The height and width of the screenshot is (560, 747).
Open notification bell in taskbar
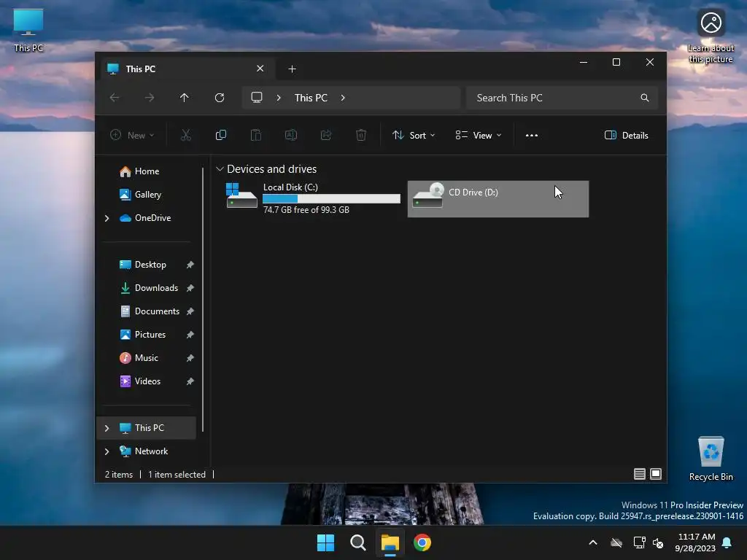(727, 542)
